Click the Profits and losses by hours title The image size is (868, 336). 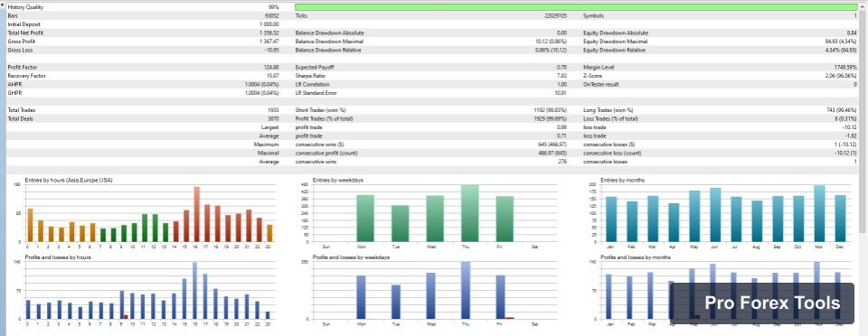58,257
